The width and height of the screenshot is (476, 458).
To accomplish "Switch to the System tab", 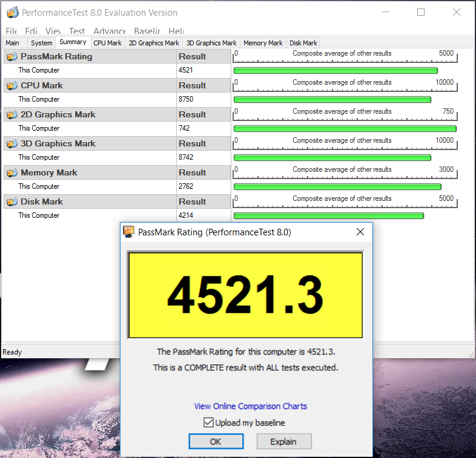I will 41,43.
